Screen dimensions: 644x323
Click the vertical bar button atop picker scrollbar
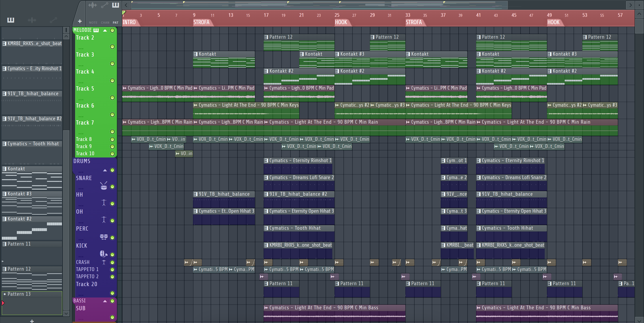pyautogui.click(x=66, y=30)
